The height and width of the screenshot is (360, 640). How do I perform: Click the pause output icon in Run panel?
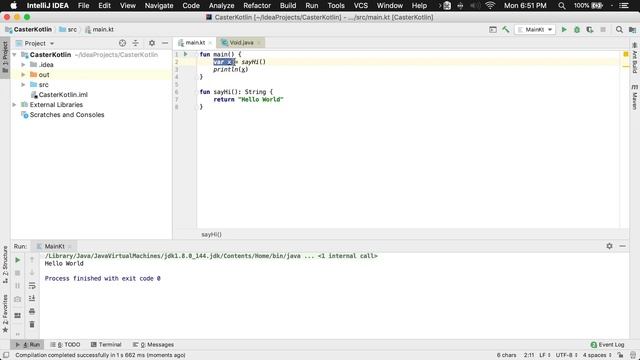(18, 286)
